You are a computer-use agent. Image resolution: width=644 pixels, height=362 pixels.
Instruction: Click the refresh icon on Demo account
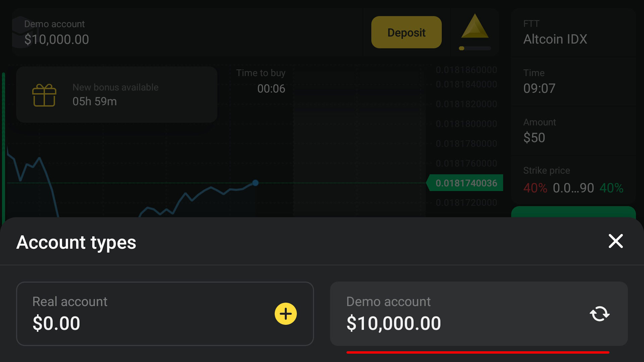click(598, 314)
